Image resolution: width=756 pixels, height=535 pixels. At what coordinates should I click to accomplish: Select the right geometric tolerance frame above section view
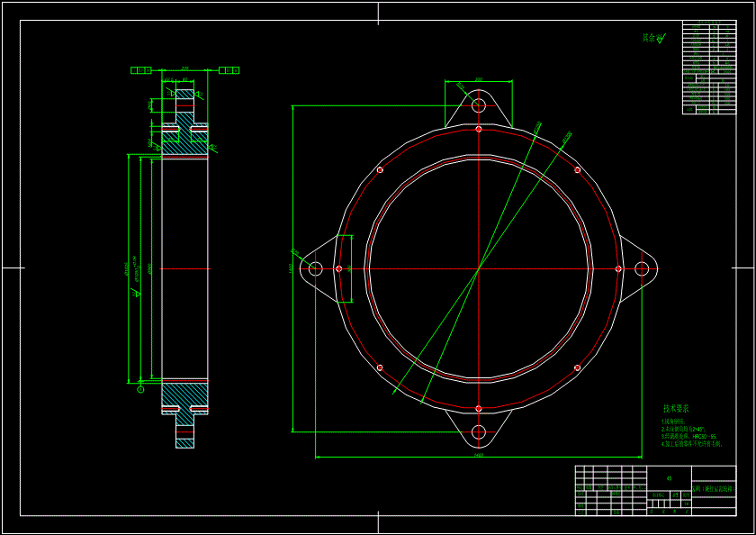(x=229, y=70)
